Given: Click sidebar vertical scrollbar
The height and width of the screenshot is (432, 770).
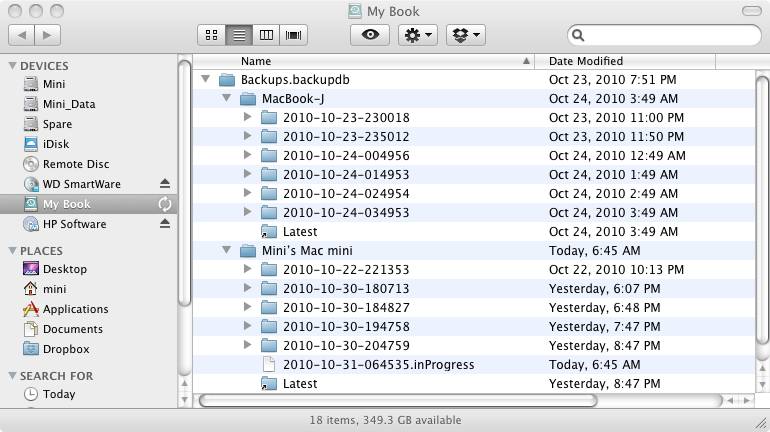Looking at the screenshot, I should tap(185, 182).
